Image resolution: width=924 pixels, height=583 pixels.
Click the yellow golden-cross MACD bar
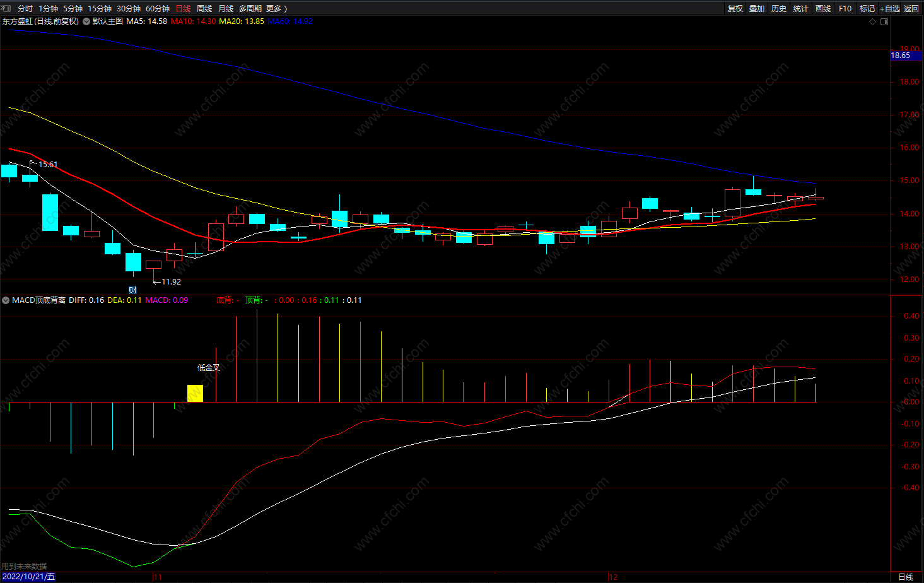click(x=196, y=393)
